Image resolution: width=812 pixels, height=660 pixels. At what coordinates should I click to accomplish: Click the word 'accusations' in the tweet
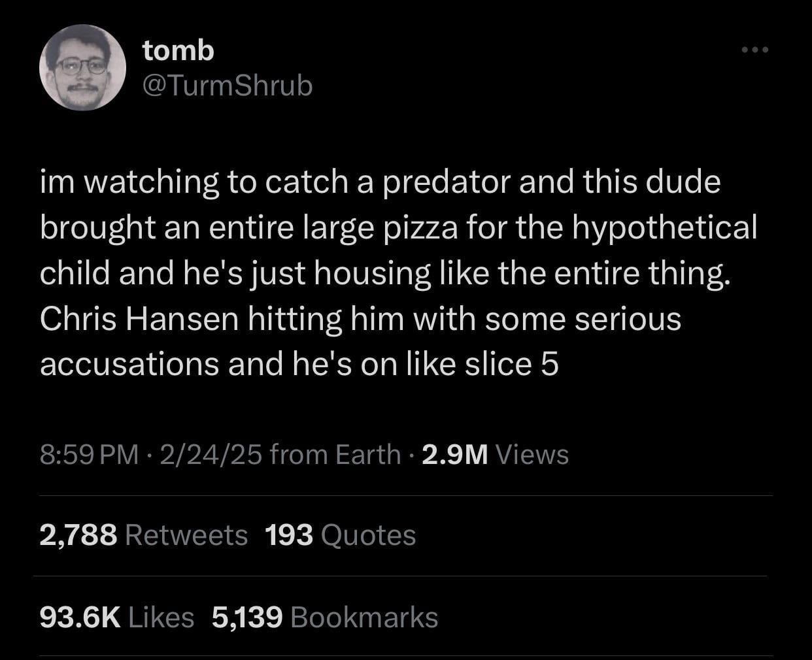coord(129,365)
